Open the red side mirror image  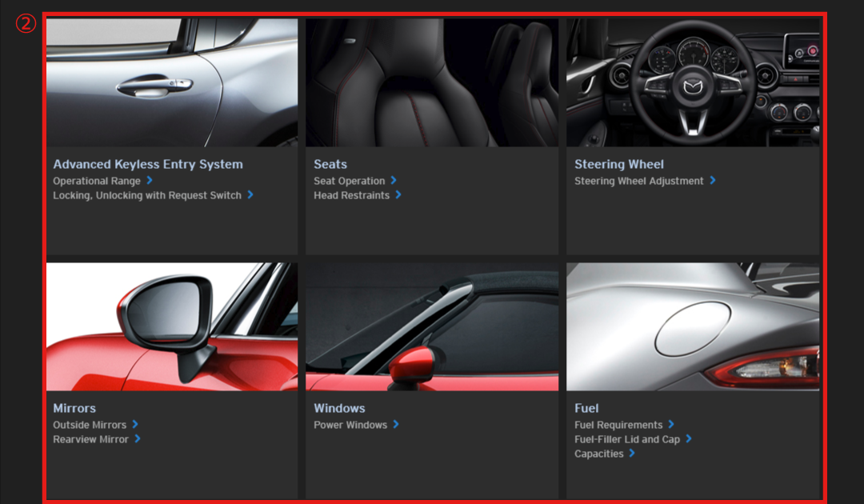tap(172, 326)
